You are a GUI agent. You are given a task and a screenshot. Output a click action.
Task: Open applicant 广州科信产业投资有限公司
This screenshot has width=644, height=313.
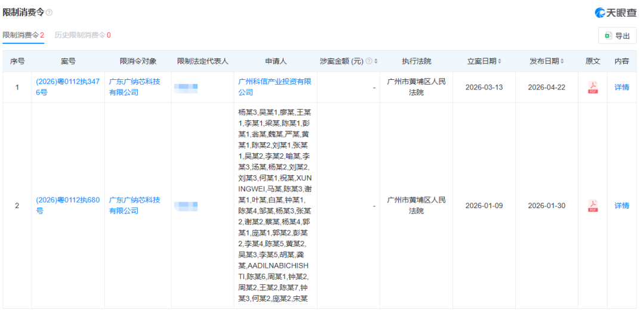[x=275, y=87]
